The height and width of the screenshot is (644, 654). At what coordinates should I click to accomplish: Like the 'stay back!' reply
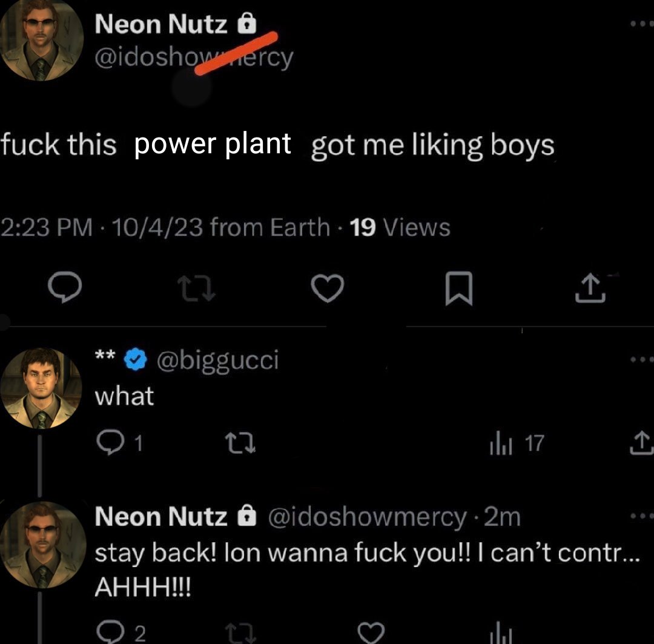click(x=371, y=632)
